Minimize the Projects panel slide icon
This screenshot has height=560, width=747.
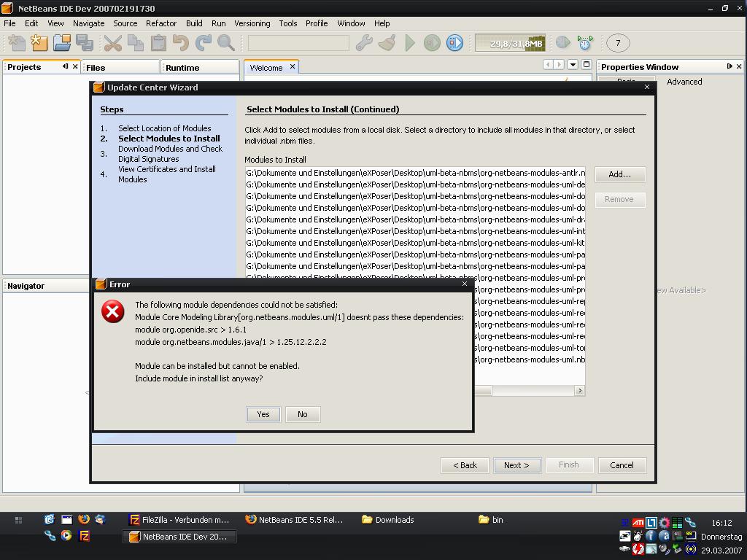(x=65, y=66)
